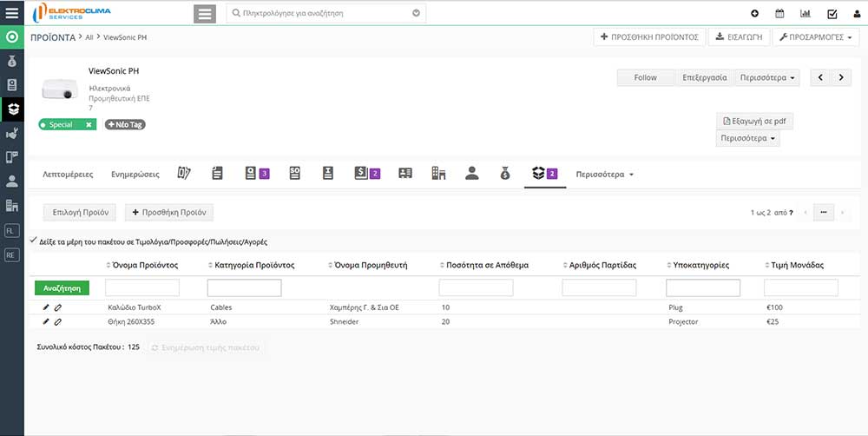
Task: Open the checked tasks icon in the top bar
Action: (832, 14)
